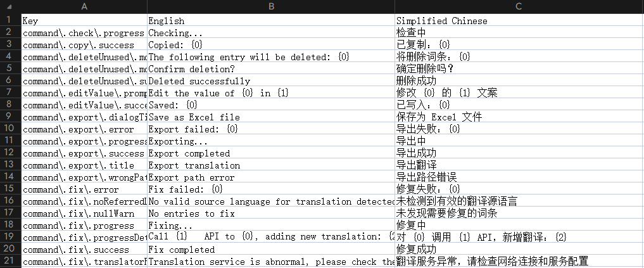Select cell 'Fix failed: {0}'
The width and height of the screenshot is (644, 268).
point(271,189)
